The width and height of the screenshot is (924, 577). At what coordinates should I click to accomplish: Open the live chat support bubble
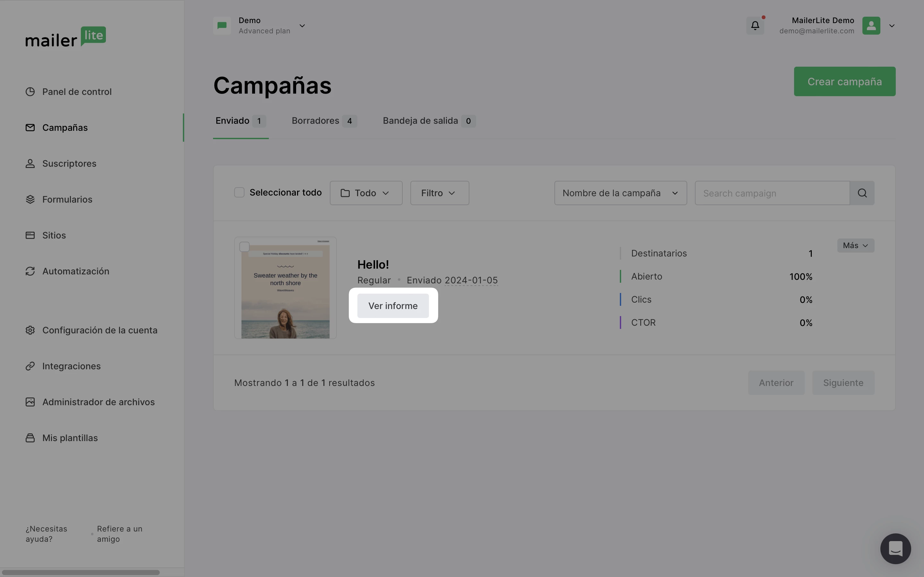coord(895,548)
